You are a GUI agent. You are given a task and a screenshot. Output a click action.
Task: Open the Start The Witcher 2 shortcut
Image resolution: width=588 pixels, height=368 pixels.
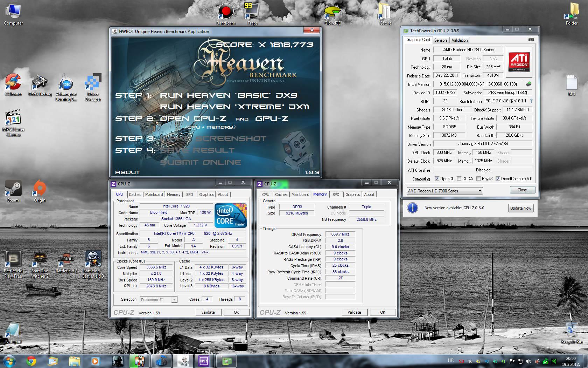pyautogui.click(x=40, y=265)
